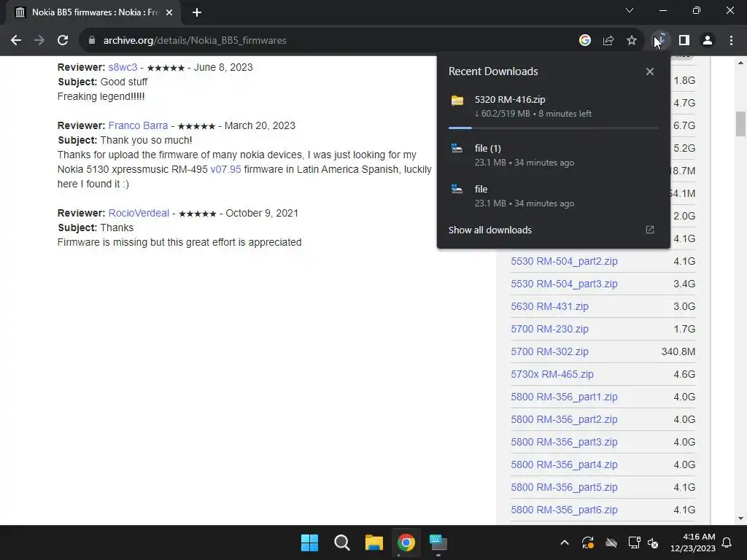Image resolution: width=747 pixels, height=560 pixels.
Task: Open the browser side panel icon
Action: pos(684,41)
